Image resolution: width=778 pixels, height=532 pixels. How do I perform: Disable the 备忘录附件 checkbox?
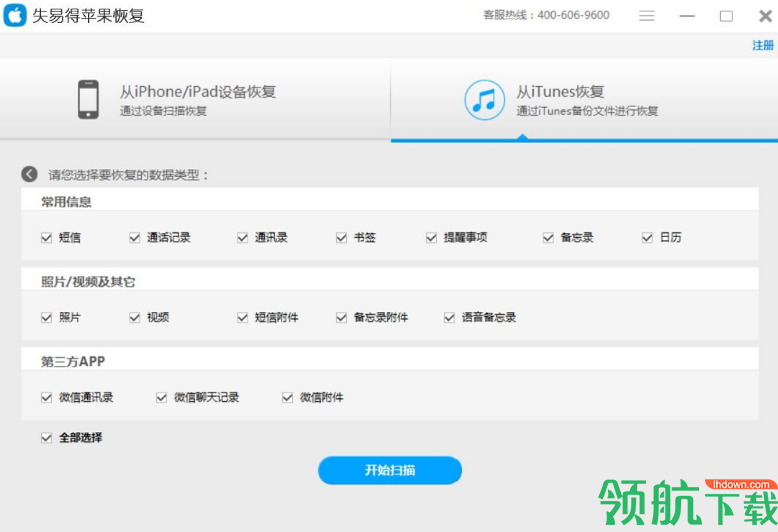(341, 318)
